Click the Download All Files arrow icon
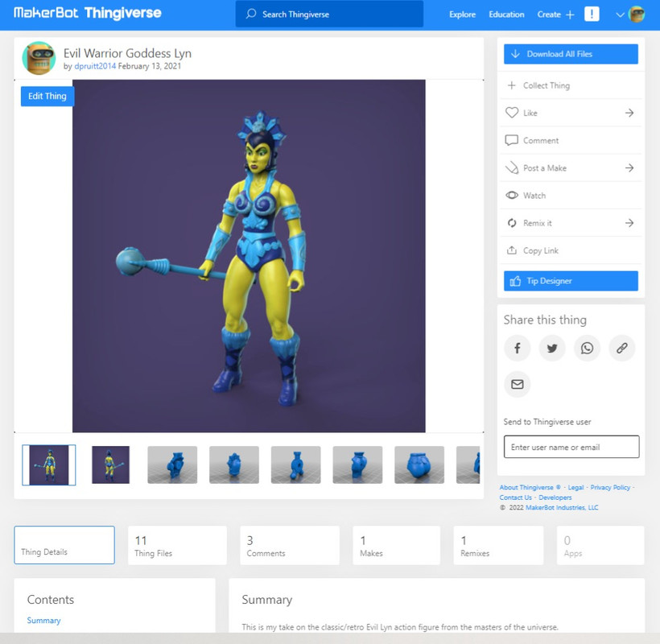This screenshot has width=660, height=644. pos(515,54)
